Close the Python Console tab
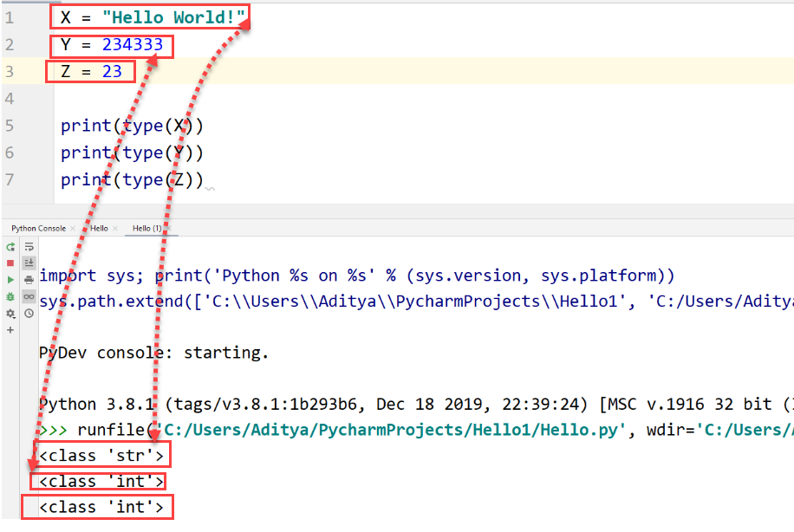Screen dimensions: 794x532 pos(73,229)
